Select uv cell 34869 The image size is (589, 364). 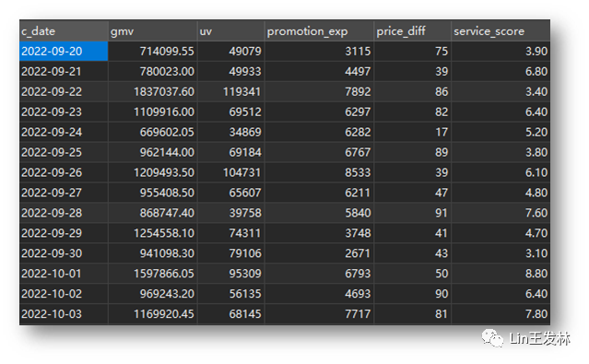tap(231, 132)
